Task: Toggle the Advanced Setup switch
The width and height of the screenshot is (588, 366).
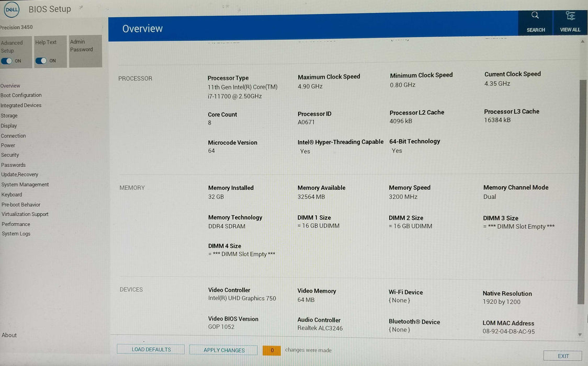Action: 7,61
